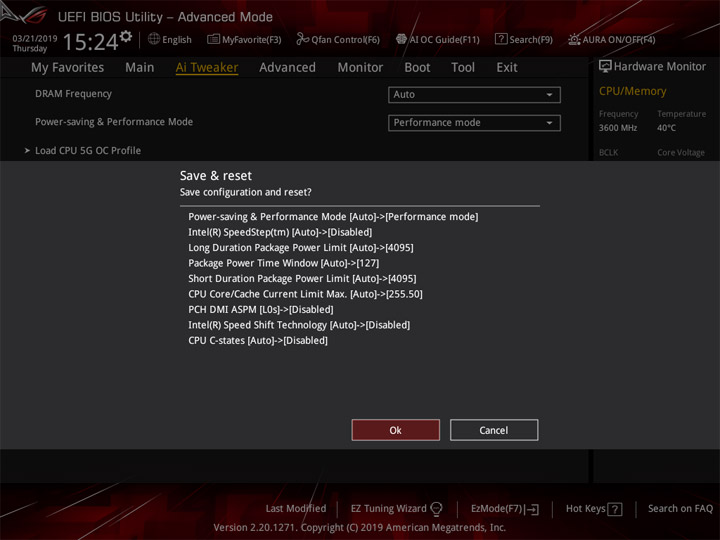Click the 3600 MHz frequency value

618,128
